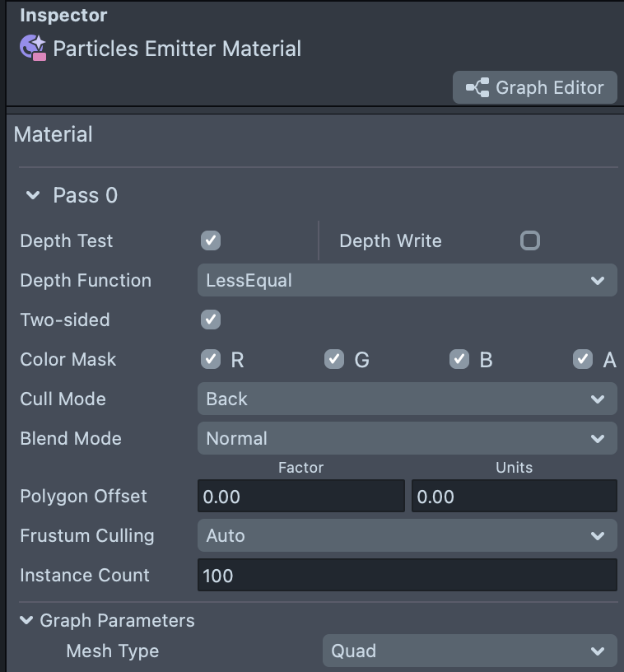This screenshot has height=672, width=624.
Task: Toggle the A color mask channel
Action: [583, 359]
